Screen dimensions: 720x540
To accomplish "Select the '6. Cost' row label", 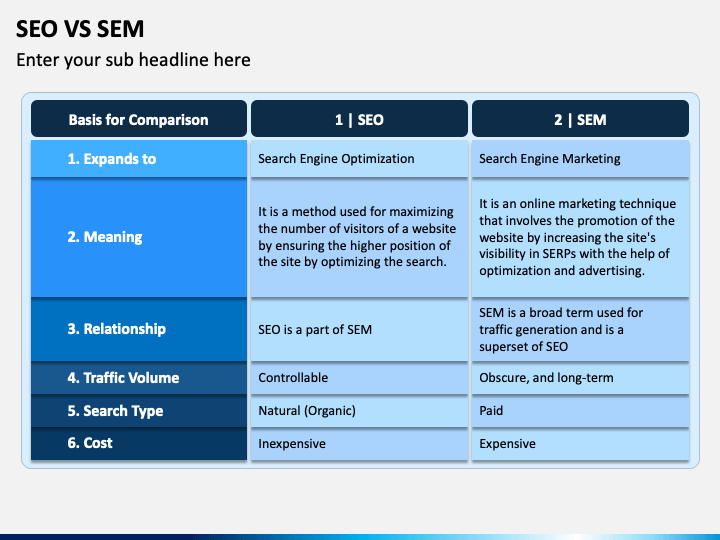I will click(139, 444).
